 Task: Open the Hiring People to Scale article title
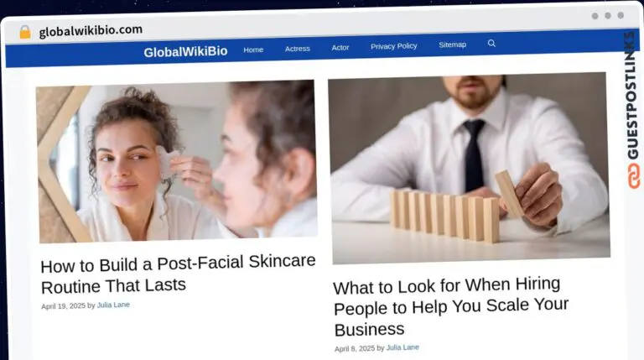[x=450, y=306]
